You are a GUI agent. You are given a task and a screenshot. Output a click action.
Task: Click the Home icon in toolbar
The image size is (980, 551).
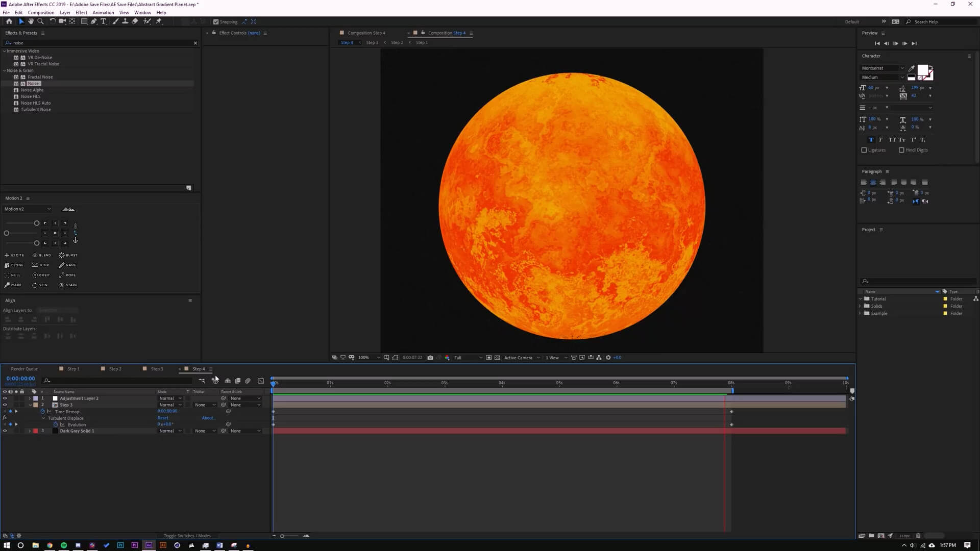[x=9, y=21]
